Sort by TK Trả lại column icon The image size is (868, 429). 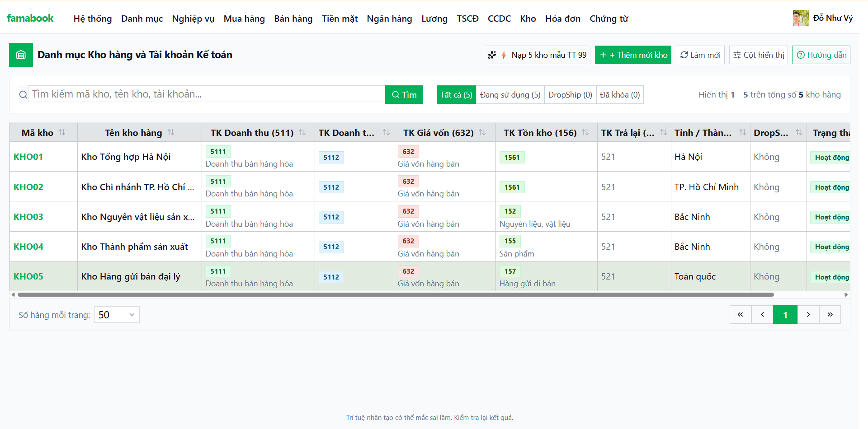click(664, 132)
